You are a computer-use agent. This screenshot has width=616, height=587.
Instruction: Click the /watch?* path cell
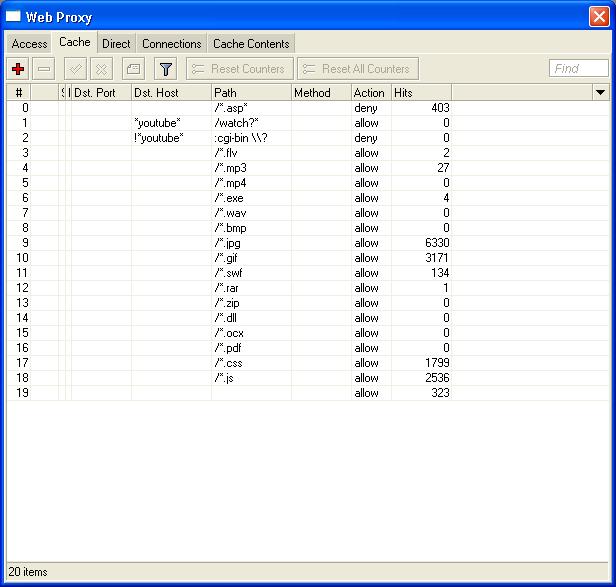tap(236, 123)
